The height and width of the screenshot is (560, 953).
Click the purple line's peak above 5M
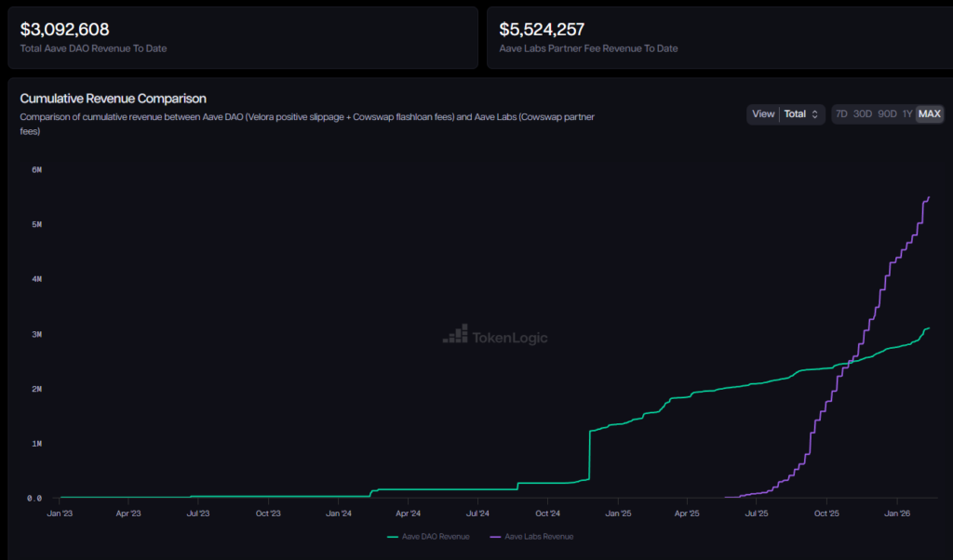929,197
